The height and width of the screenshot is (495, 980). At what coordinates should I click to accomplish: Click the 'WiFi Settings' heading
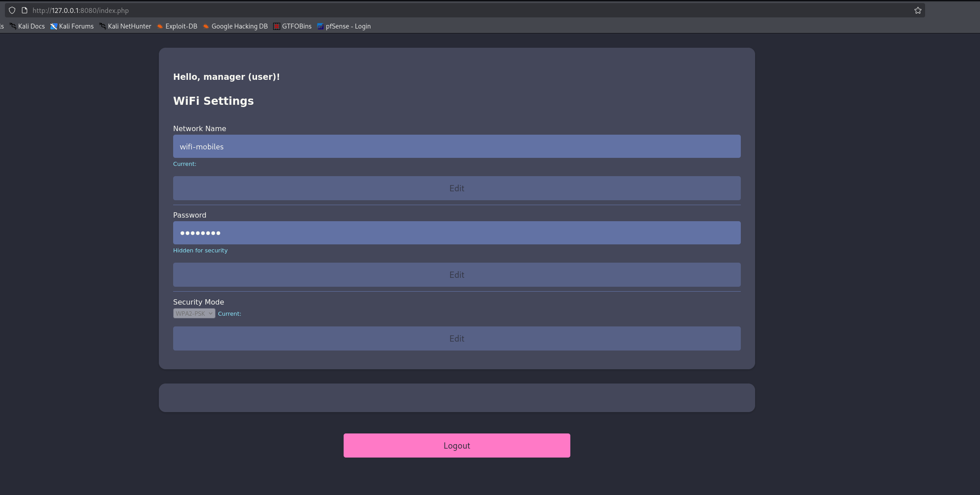pyautogui.click(x=213, y=101)
